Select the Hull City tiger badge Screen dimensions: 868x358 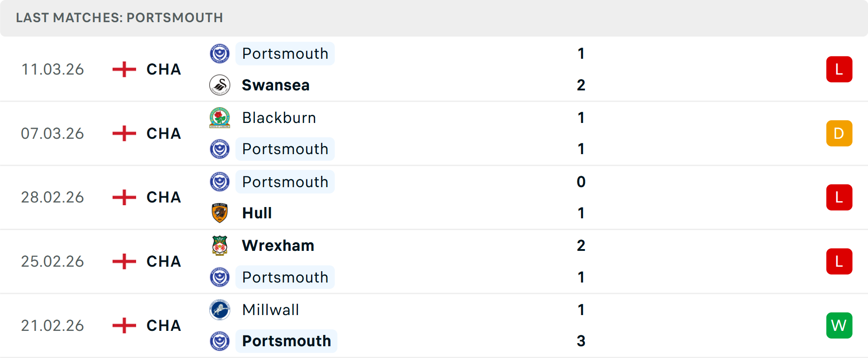point(220,213)
